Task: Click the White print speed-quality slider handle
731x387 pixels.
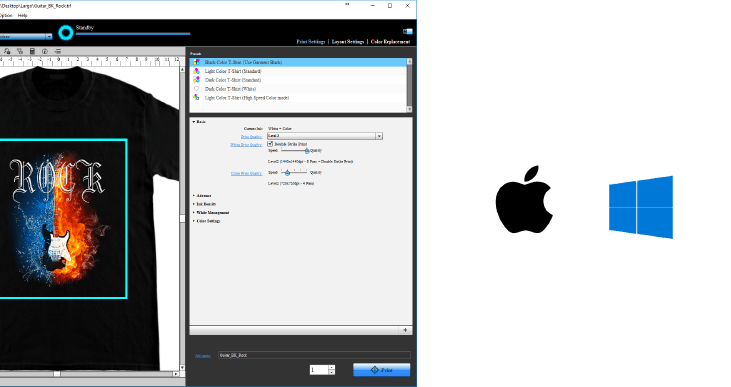Action: [x=307, y=151]
